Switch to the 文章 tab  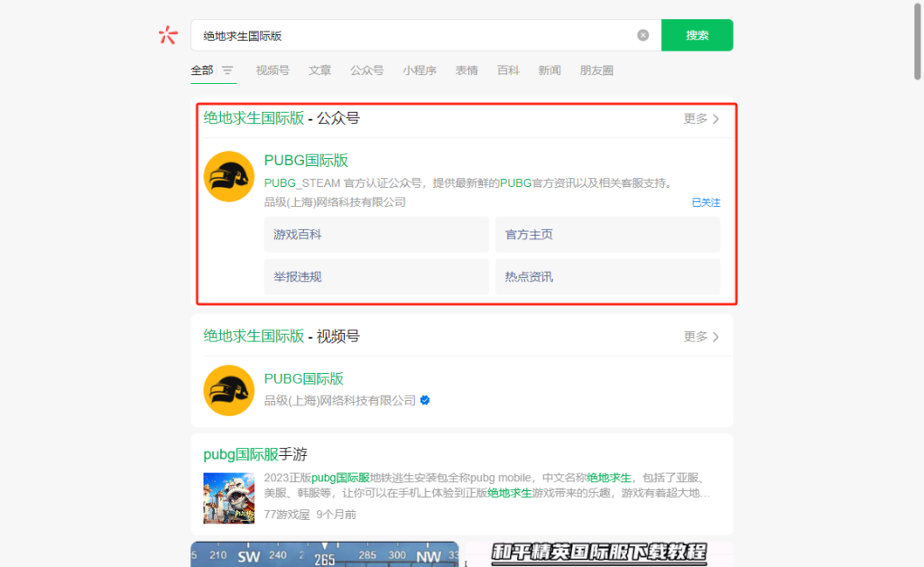tap(319, 70)
